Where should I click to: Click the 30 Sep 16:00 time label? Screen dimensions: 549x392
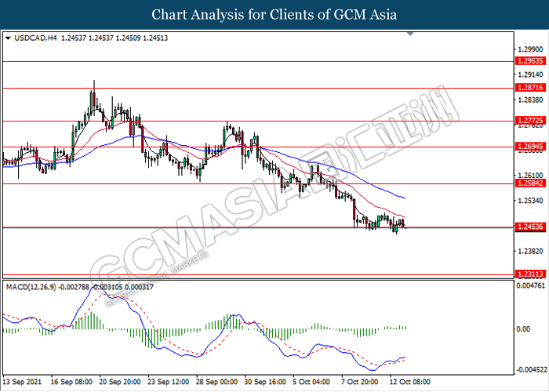click(x=265, y=382)
